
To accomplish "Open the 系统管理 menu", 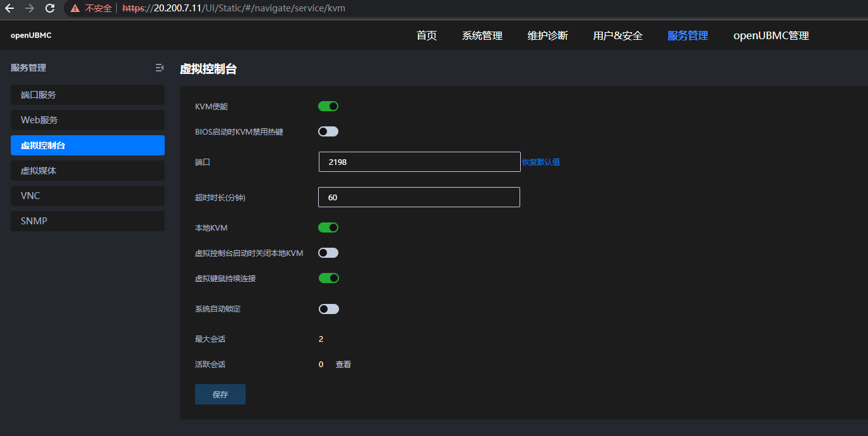I will (x=482, y=35).
